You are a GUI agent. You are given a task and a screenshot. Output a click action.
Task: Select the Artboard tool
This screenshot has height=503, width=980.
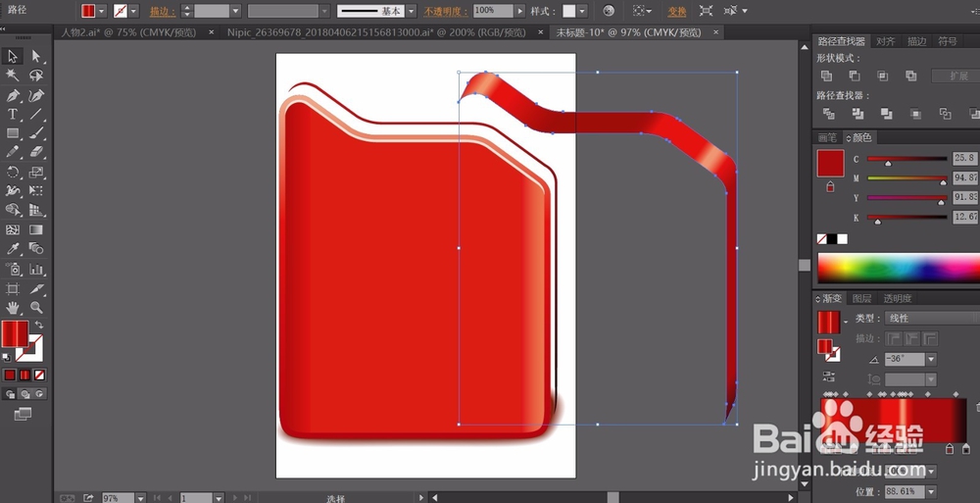tap(13, 288)
